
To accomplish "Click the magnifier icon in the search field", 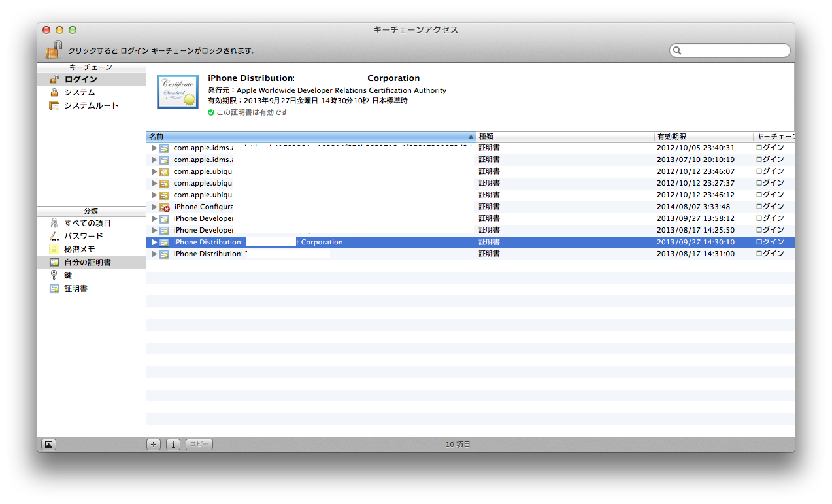I will tap(678, 50).
